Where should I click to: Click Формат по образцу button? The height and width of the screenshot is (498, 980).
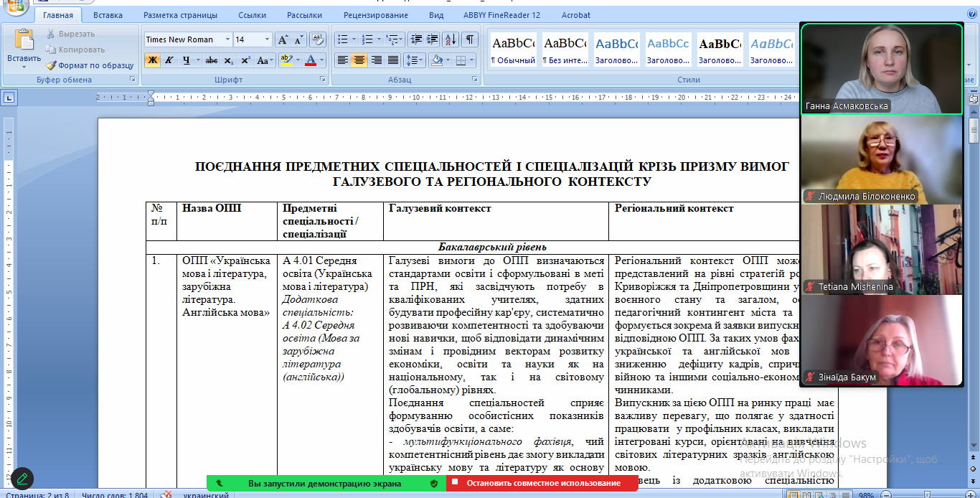pyautogui.click(x=90, y=65)
